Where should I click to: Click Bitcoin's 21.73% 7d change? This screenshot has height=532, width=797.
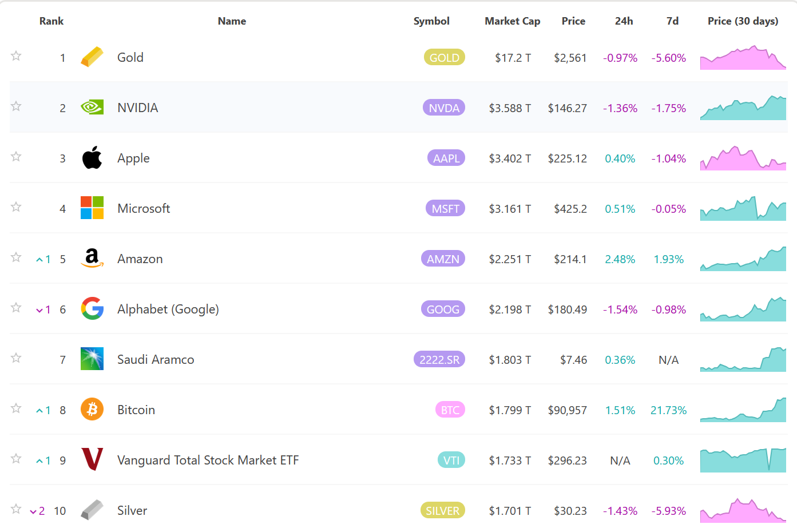tap(668, 410)
